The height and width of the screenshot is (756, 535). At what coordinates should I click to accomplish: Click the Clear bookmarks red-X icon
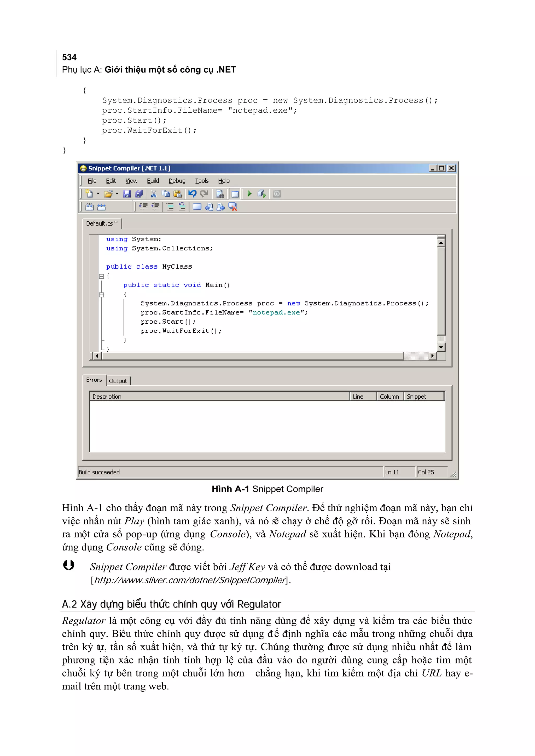tap(233, 207)
